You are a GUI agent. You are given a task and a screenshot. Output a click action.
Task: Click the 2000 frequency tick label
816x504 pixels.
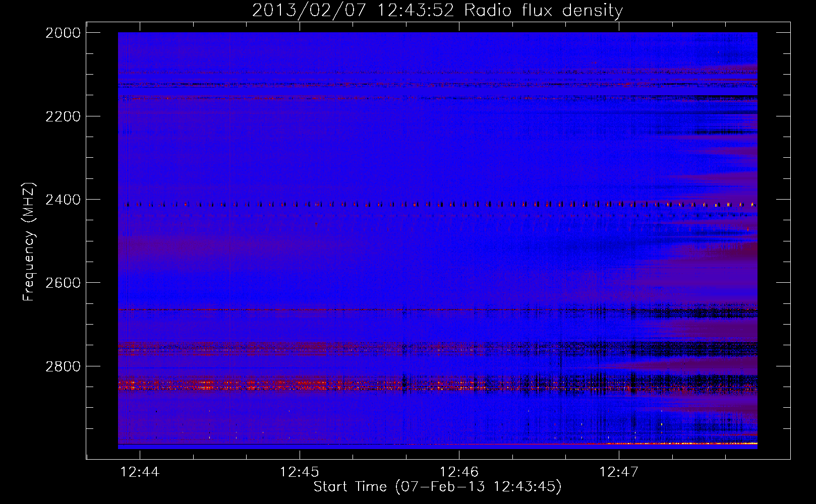click(x=63, y=33)
